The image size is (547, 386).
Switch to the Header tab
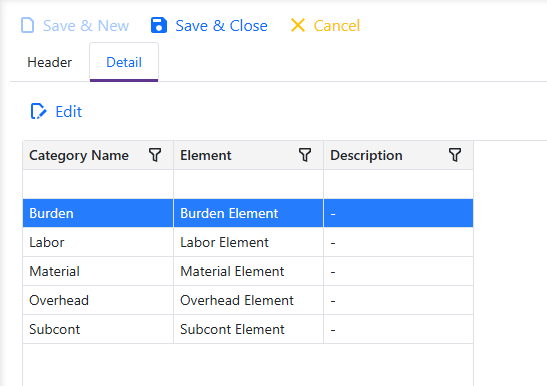[50, 62]
